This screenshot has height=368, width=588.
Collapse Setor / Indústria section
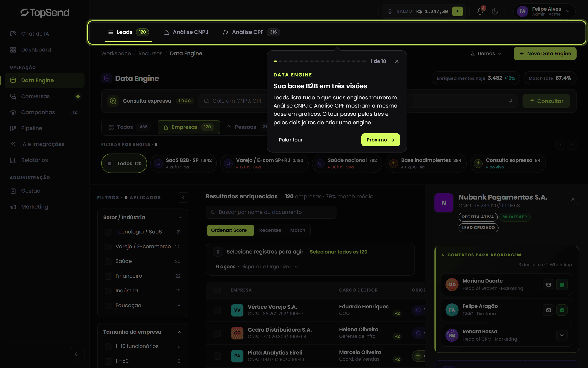(179, 217)
